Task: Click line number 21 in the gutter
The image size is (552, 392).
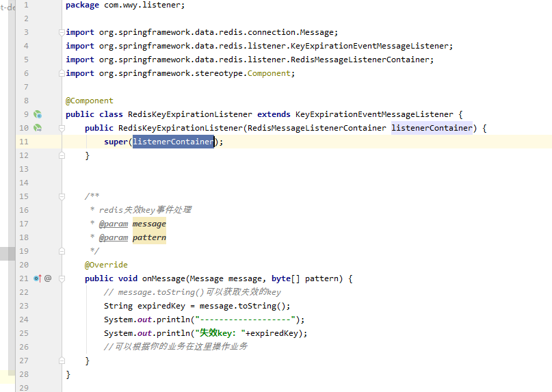Action: 24,278
